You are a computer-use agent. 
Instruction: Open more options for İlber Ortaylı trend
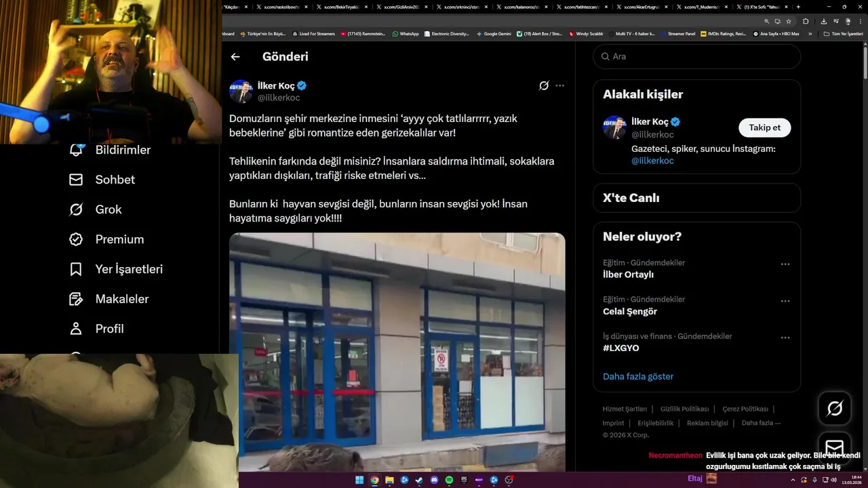click(785, 264)
